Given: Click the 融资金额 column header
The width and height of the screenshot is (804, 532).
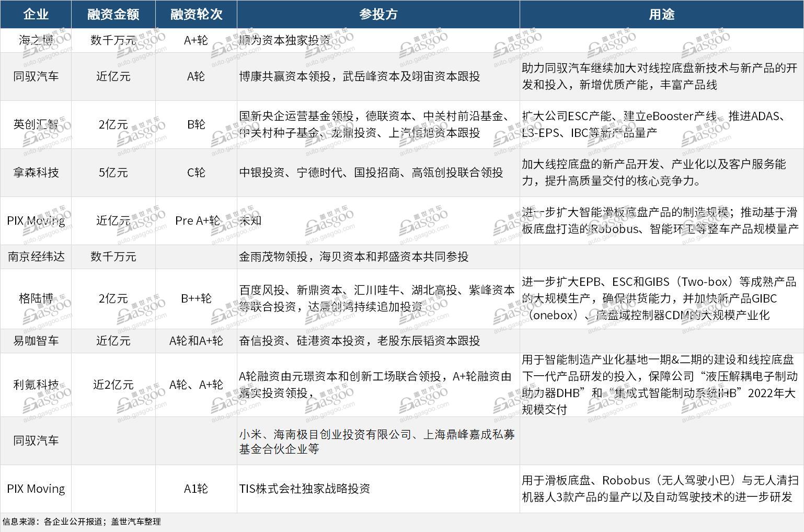Looking at the screenshot, I should pos(113,14).
